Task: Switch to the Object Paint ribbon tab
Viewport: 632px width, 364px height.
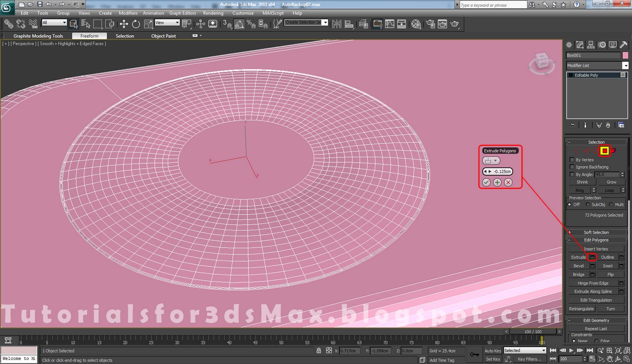Action: pos(164,36)
